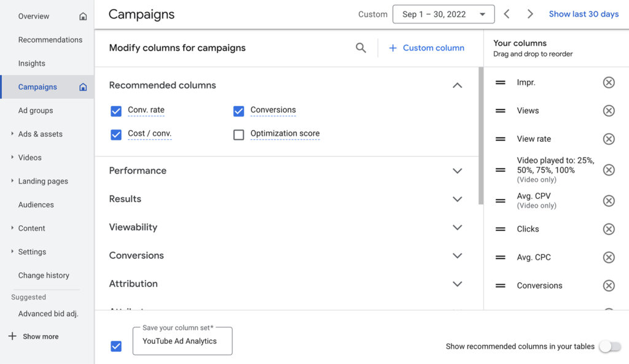This screenshot has width=629, height=364.
Task: Remove the View rate column
Action: click(x=609, y=139)
